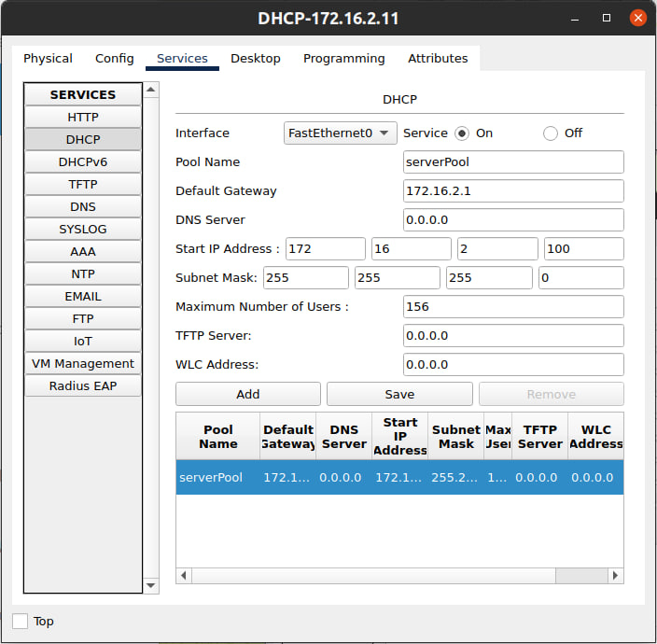Click the table scroll right arrow
Viewport: 657px width, 644px height.
615,575
